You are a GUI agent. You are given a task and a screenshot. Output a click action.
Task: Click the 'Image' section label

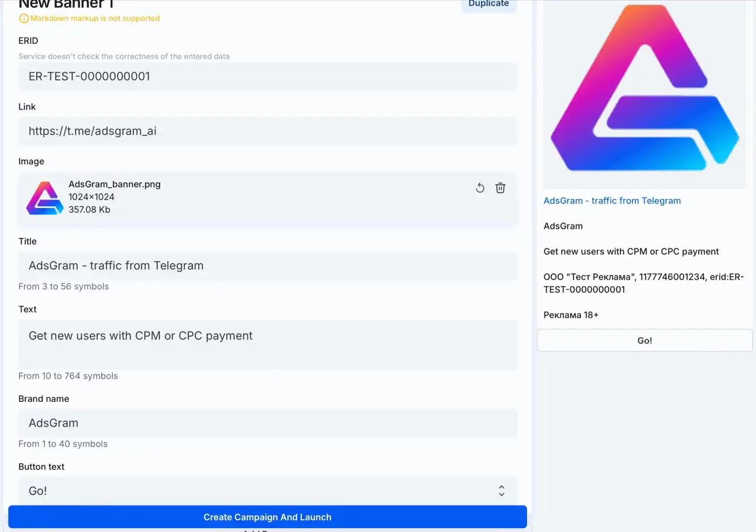click(31, 161)
